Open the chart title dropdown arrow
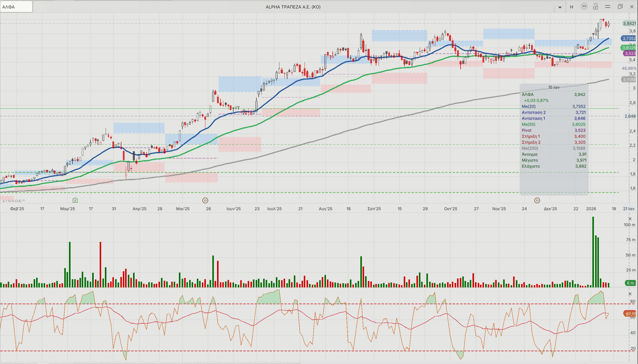The width and height of the screenshot is (638, 364). pos(560,7)
